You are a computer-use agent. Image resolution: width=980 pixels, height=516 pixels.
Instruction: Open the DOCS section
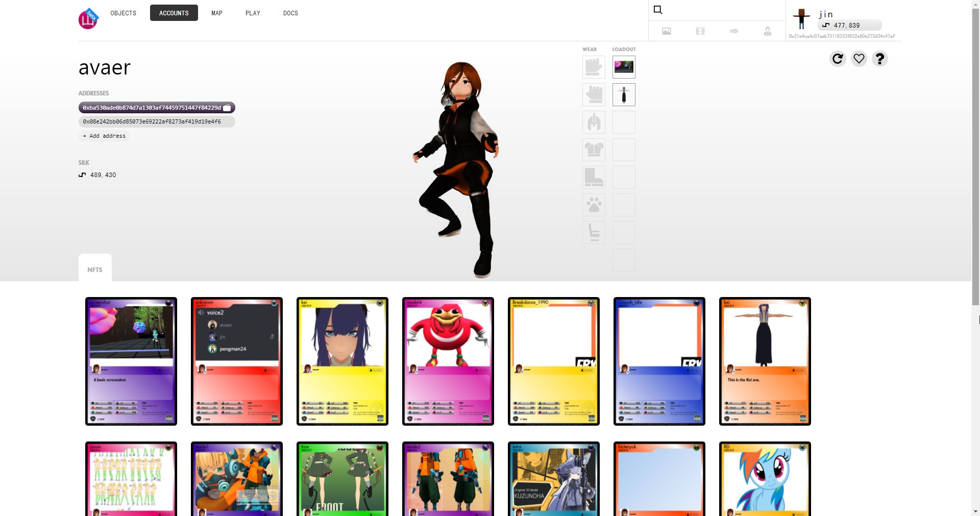[x=290, y=13]
